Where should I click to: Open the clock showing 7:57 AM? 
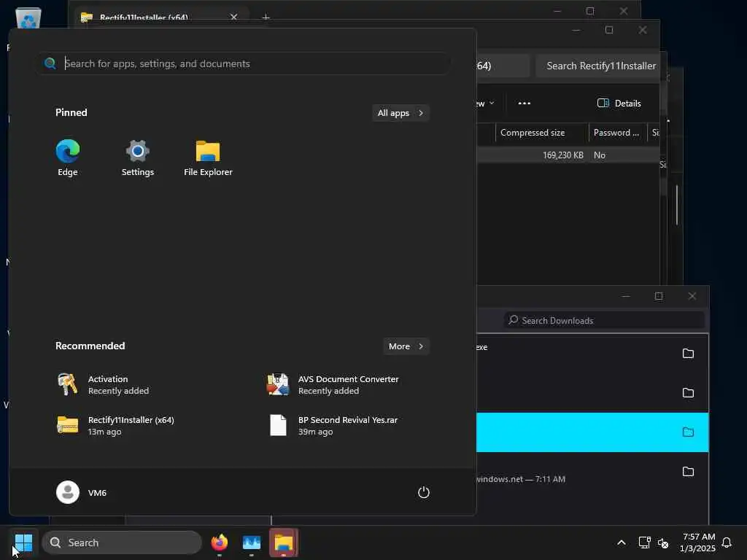click(x=697, y=542)
